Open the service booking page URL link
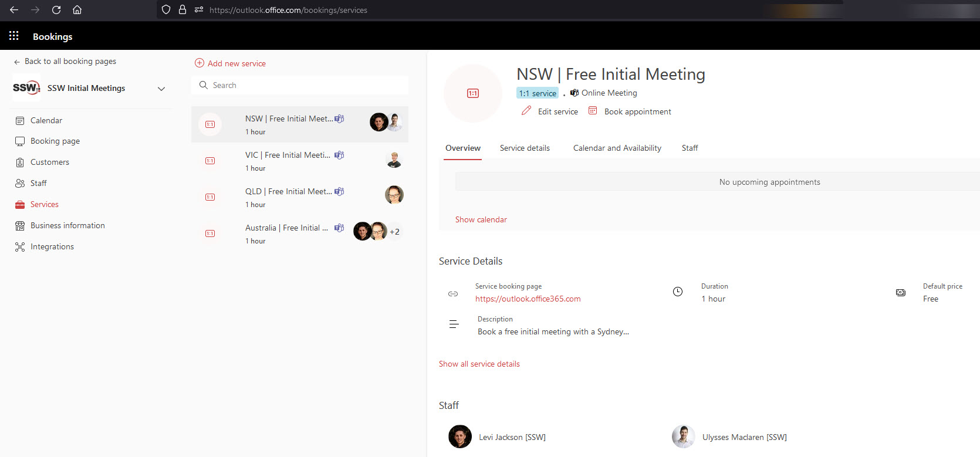 [528, 299]
